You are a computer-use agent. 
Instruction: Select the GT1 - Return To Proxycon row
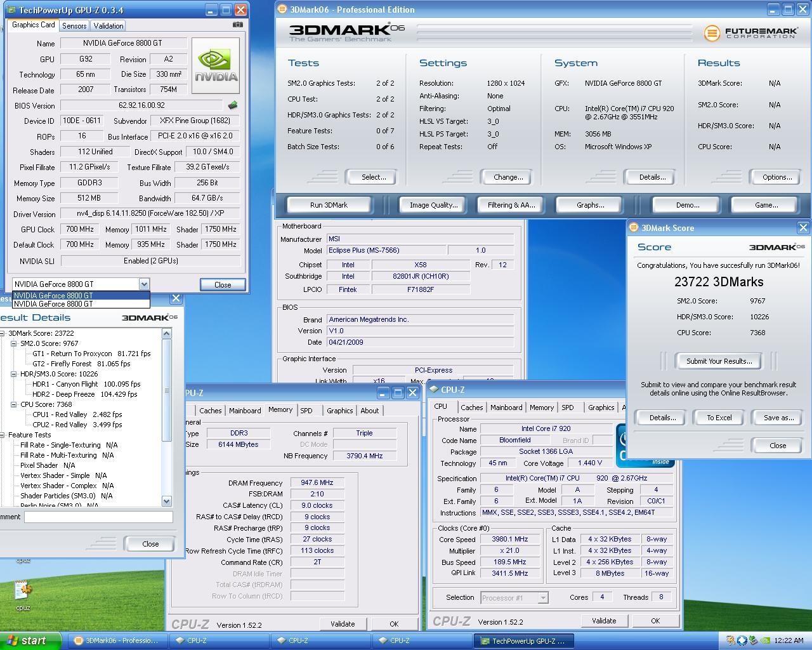coord(91,354)
